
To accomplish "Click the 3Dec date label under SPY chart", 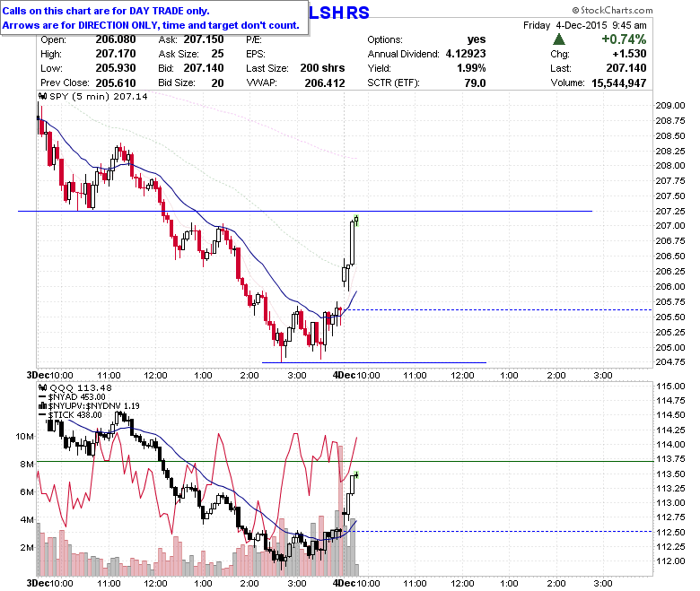I will 38,375.
